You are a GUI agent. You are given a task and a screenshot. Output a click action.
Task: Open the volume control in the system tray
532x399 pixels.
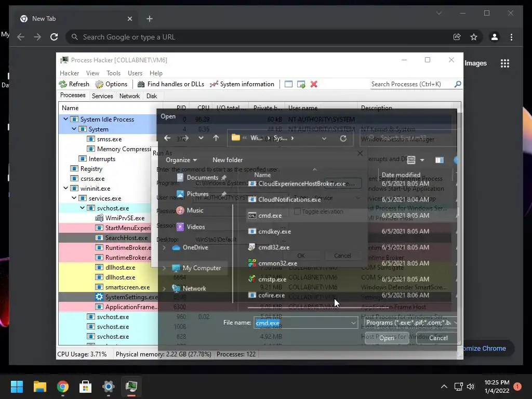(470, 387)
